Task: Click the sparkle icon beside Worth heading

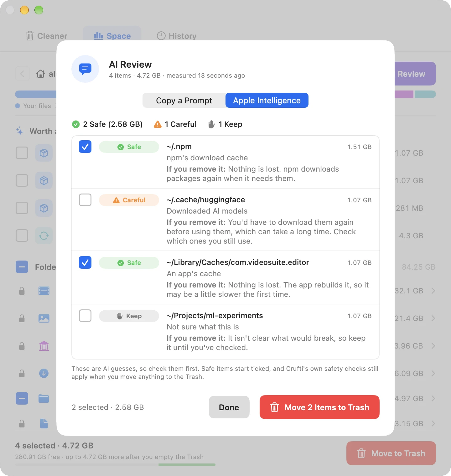Action: [20, 131]
